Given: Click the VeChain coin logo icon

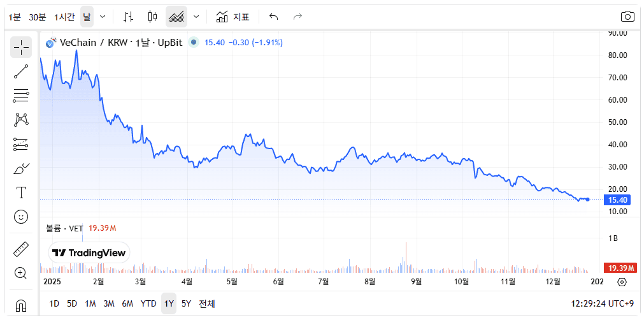Looking at the screenshot, I should point(51,42).
